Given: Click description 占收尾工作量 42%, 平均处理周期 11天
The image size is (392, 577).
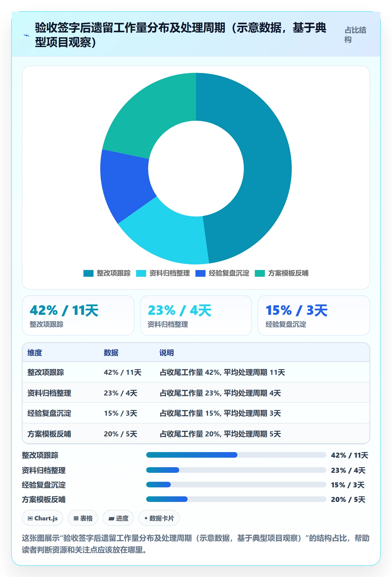Looking at the screenshot, I should click(222, 372).
